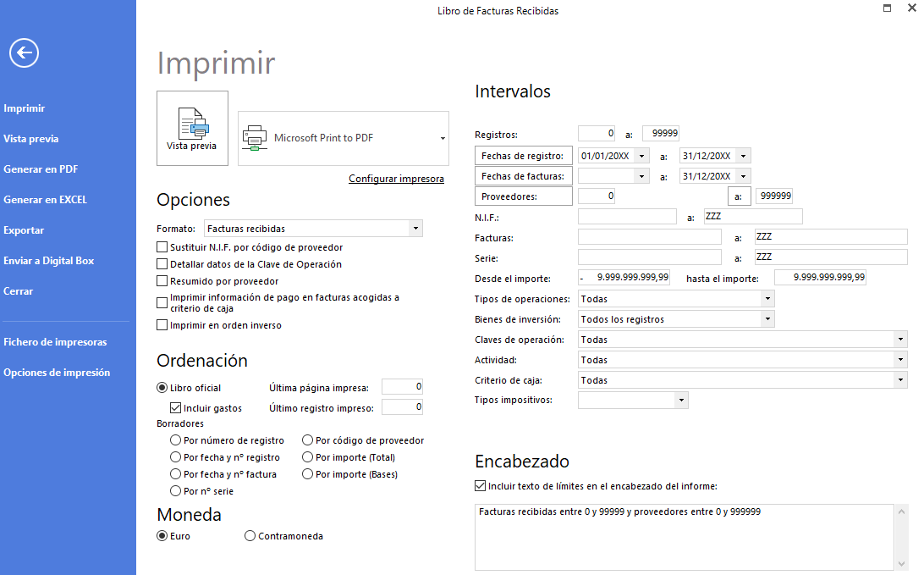Click the Desde el importe field
The width and height of the screenshot is (924, 575).
(624, 277)
